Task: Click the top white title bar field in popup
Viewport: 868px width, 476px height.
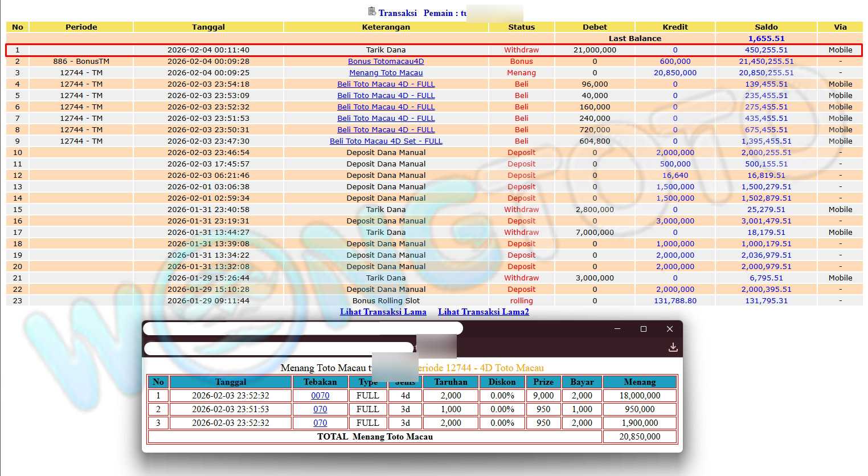Action: tap(302, 329)
